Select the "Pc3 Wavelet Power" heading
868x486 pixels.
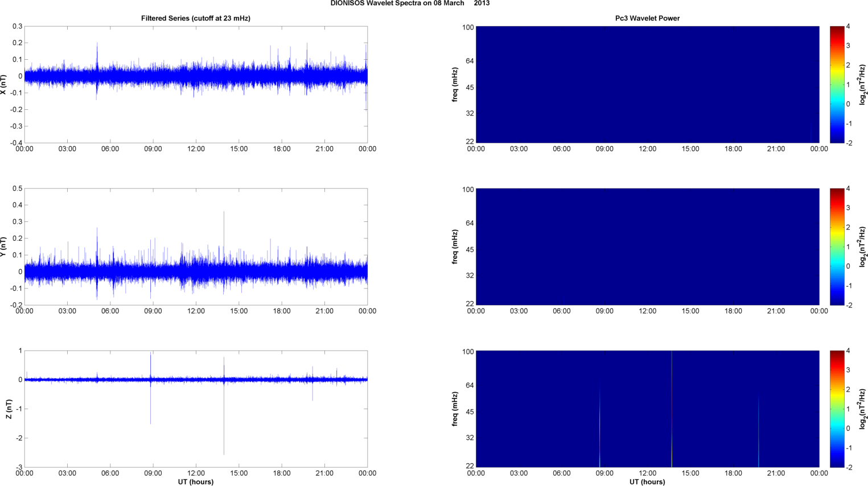(647, 18)
